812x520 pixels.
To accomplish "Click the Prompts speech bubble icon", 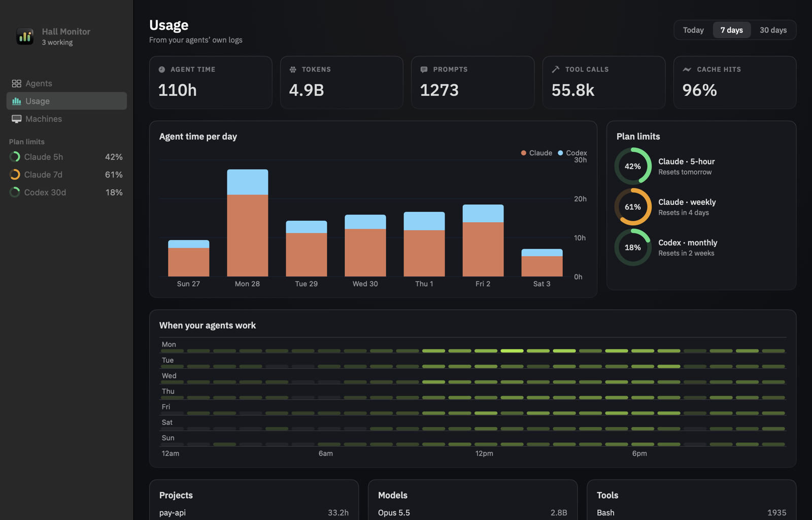I will point(424,70).
